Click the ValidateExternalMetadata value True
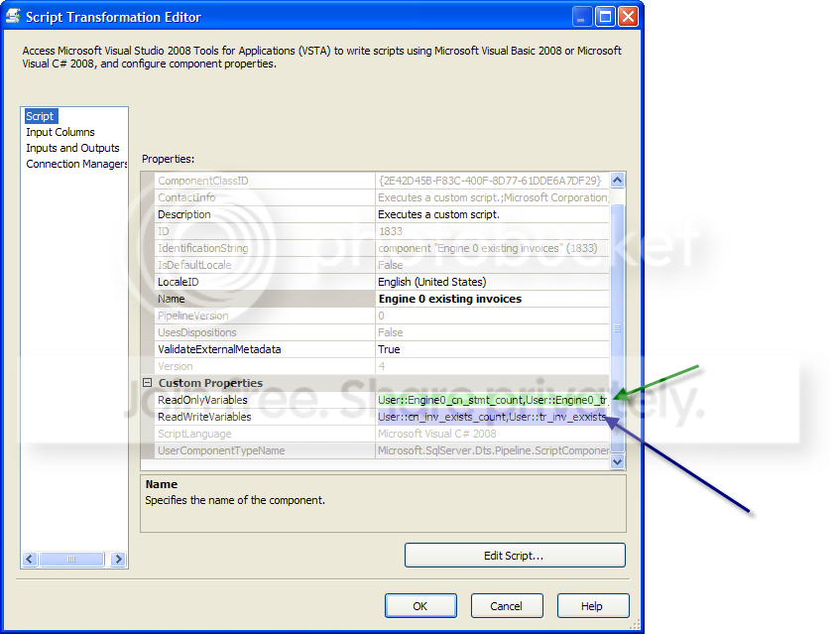 [492, 349]
